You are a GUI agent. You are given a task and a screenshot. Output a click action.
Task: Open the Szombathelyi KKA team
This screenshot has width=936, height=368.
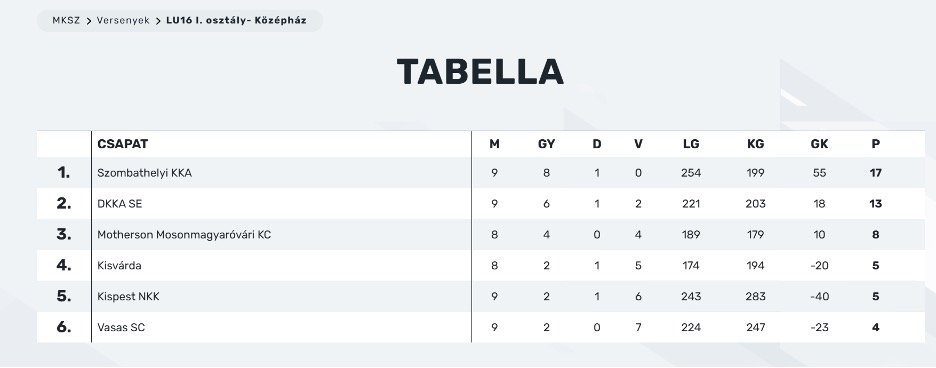pos(144,173)
